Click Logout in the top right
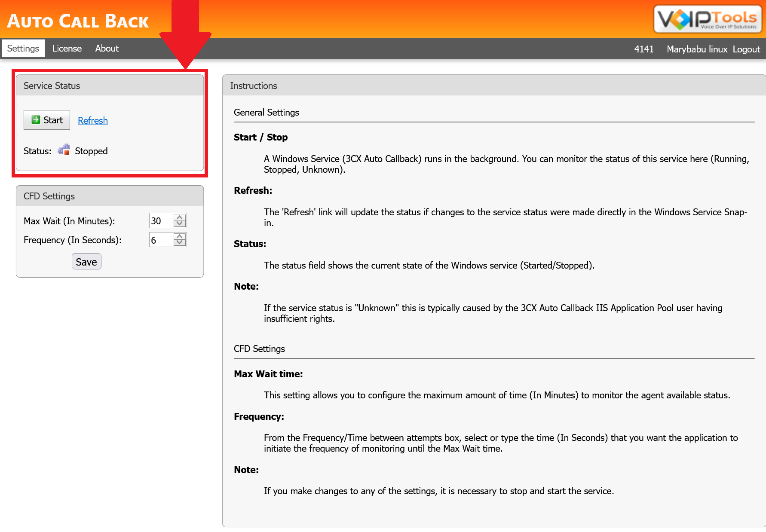 point(746,49)
